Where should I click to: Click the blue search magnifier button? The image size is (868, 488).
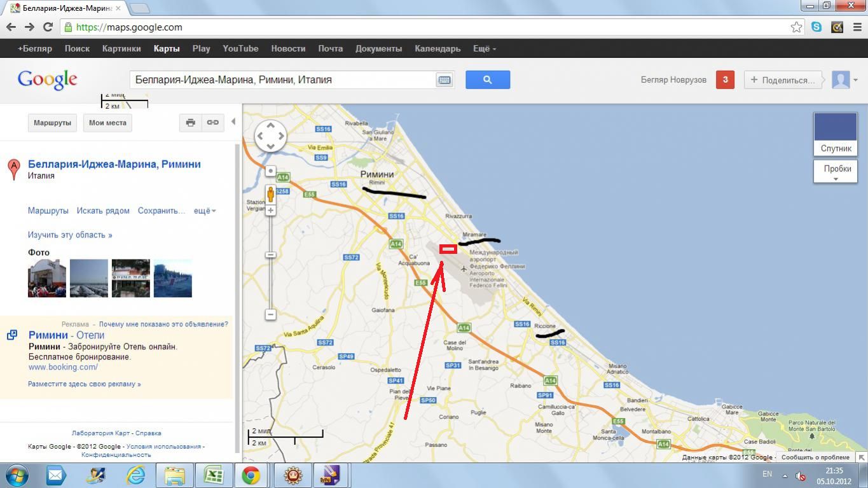488,80
